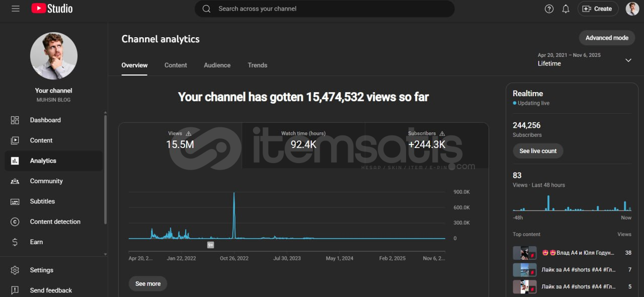The image size is (644, 297).
Task: Open the hamburger navigation menu
Action: (16, 9)
